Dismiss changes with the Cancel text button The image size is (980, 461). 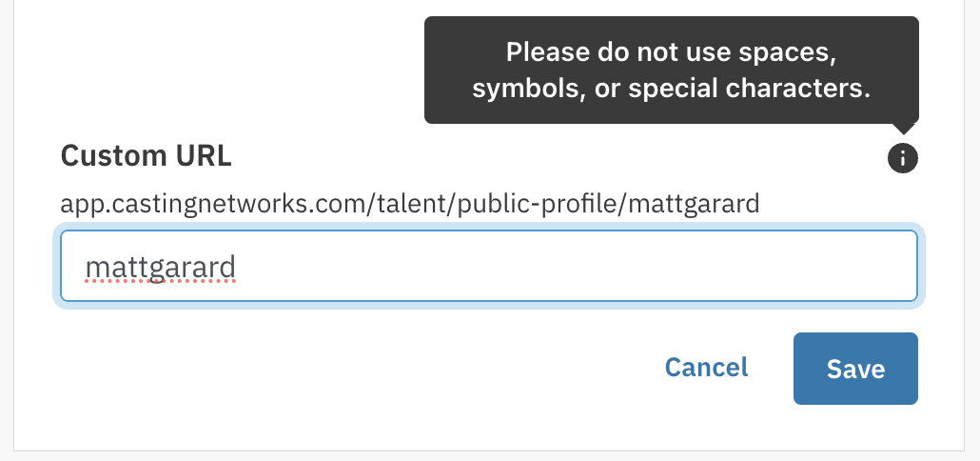(706, 367)
